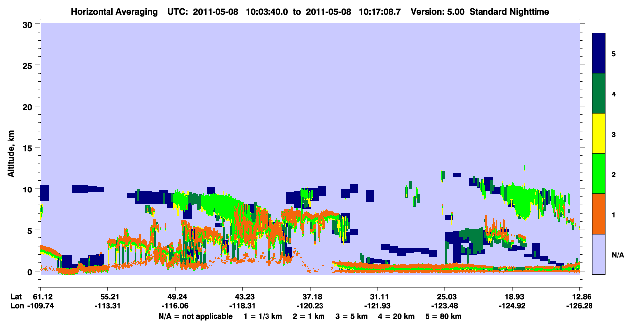Click the '1 = 1/3 km' caption
The height and width of the screenshot is (330, 644).
pyautogui.click(x=263, y=316)
